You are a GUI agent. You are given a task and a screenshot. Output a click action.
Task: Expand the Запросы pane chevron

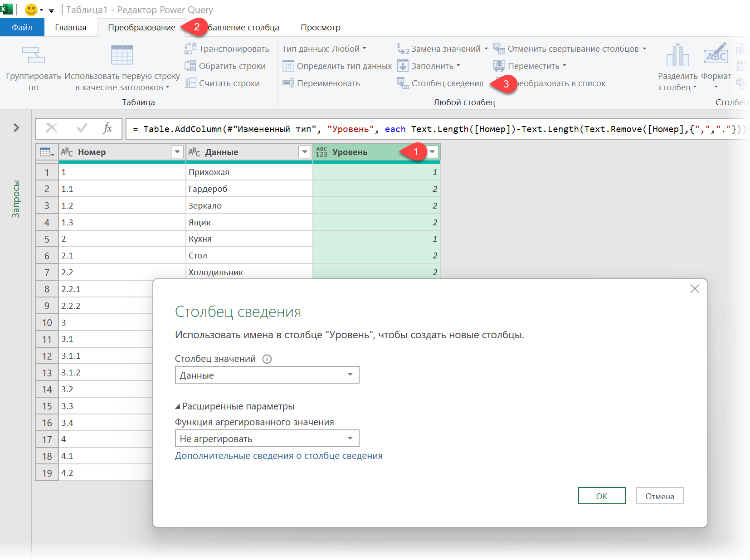pos(16,128)
